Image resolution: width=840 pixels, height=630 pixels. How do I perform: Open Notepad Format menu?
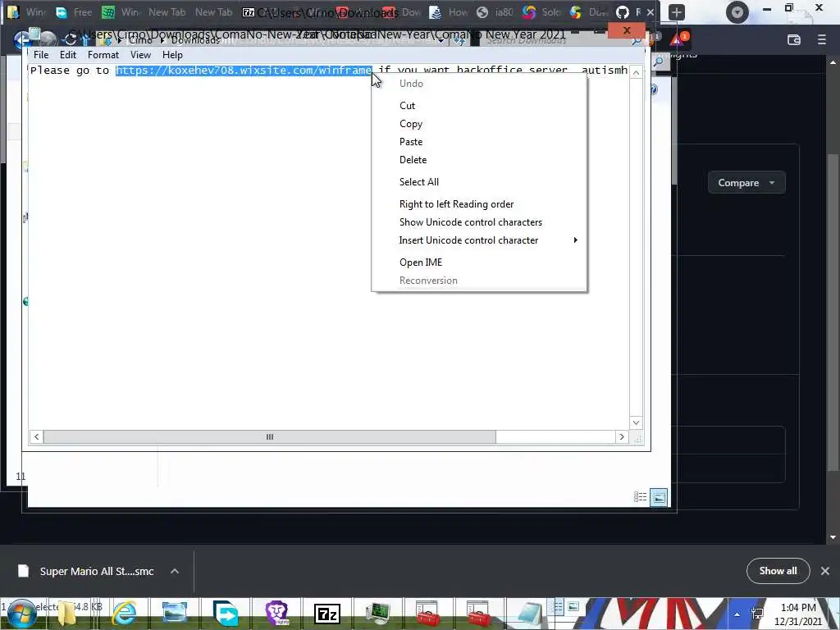point(103,55)
